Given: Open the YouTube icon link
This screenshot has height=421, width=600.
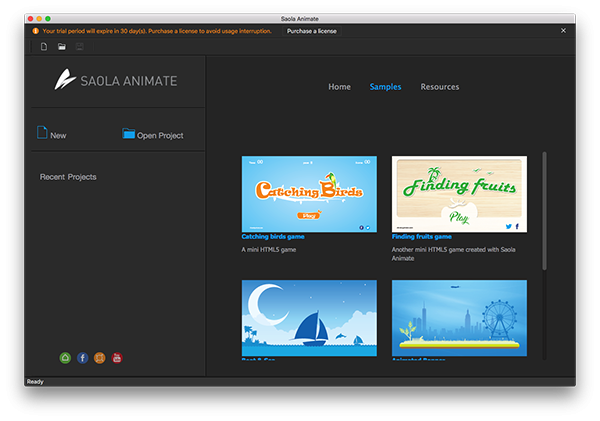Looking at the screenshot, I should coord(117,358).
